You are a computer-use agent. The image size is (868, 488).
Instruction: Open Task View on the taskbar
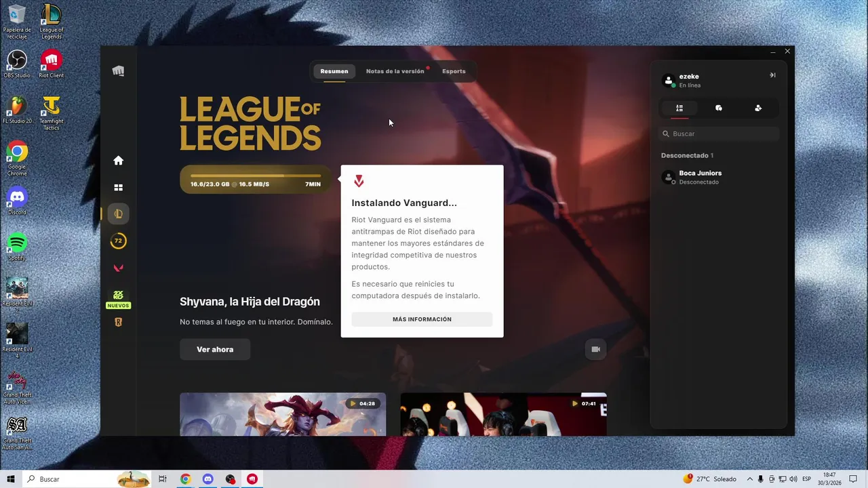[x=163, y=479]
